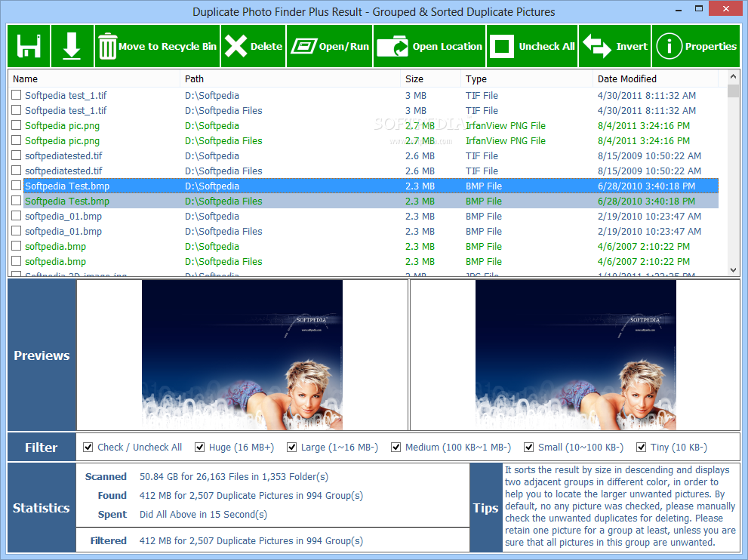Click the list scrollbar up arrow
748x560 pixels.
coord(733,76)
